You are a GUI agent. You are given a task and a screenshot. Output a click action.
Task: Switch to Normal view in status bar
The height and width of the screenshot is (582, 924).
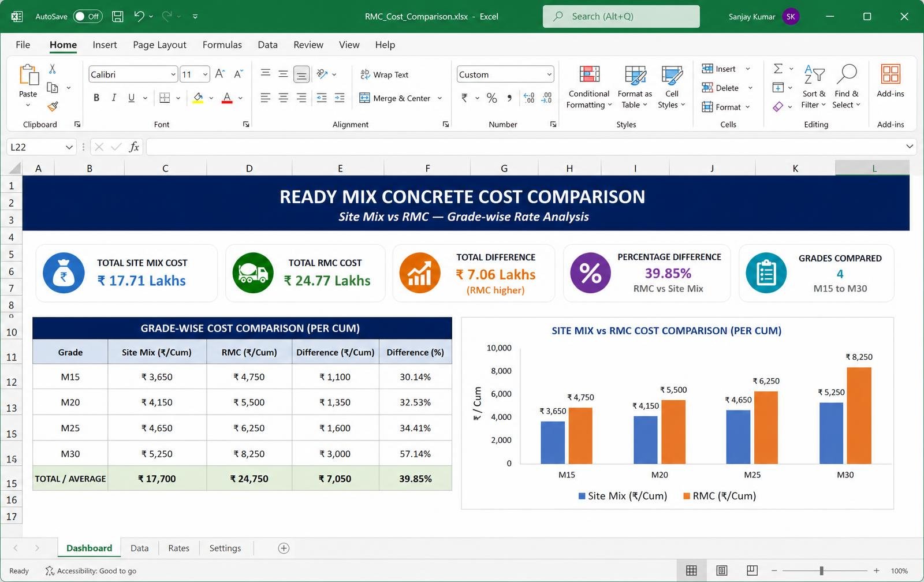(x=691, y=570)
